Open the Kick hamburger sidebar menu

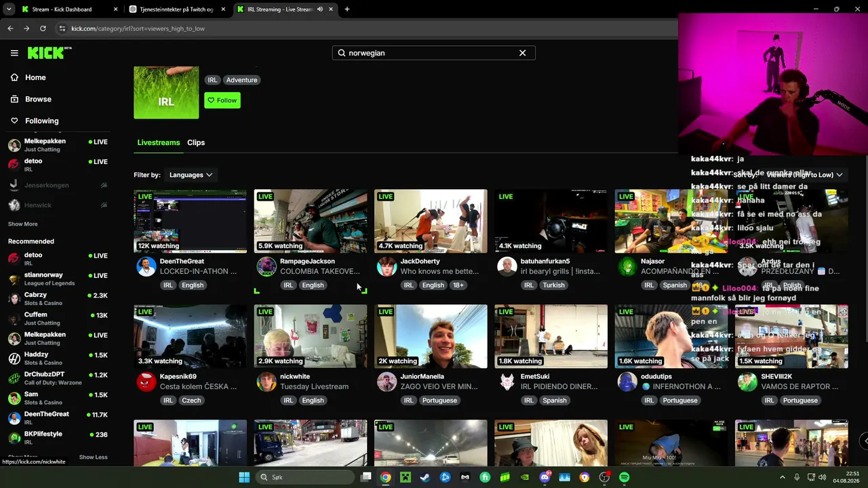(x=14, y=53)
